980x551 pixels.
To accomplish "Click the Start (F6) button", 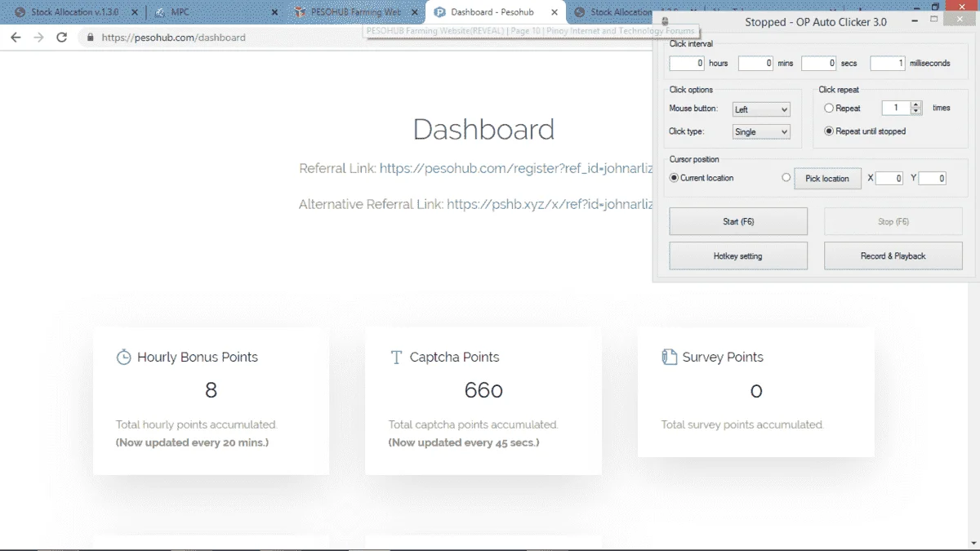I will pyautogui.click(x=738, y=221).
